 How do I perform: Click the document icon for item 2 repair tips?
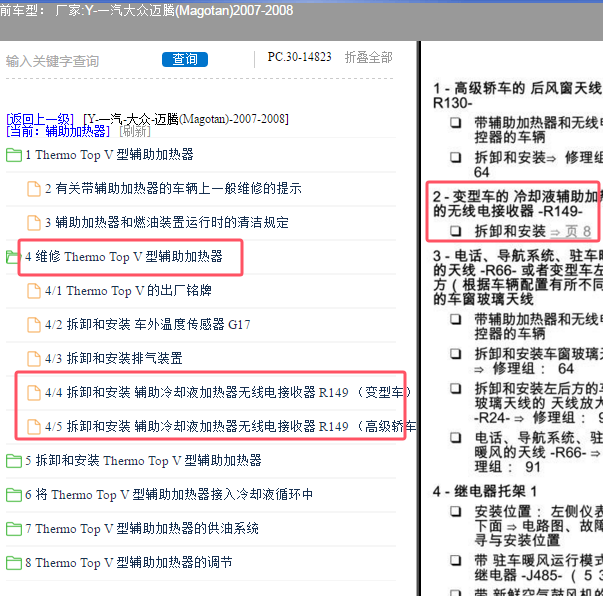click(34, 189)
